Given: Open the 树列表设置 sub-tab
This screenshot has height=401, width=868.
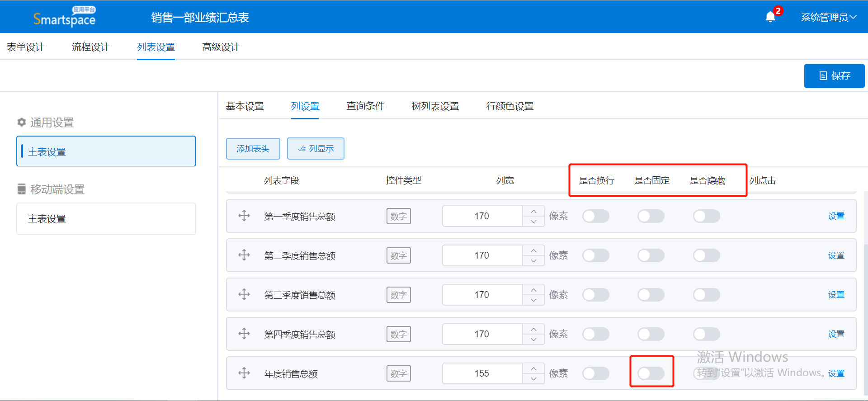Looking at the screenshot, I should coord(435,106).
